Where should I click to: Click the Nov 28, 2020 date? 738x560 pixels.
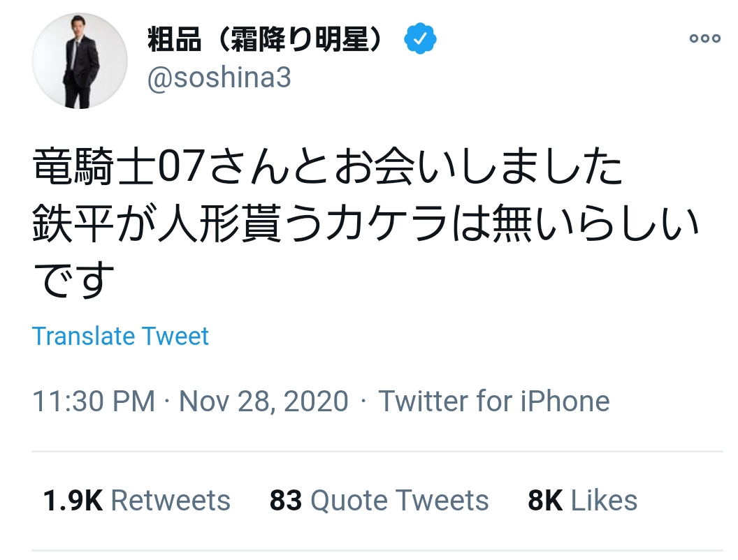[x=263, y=401]
